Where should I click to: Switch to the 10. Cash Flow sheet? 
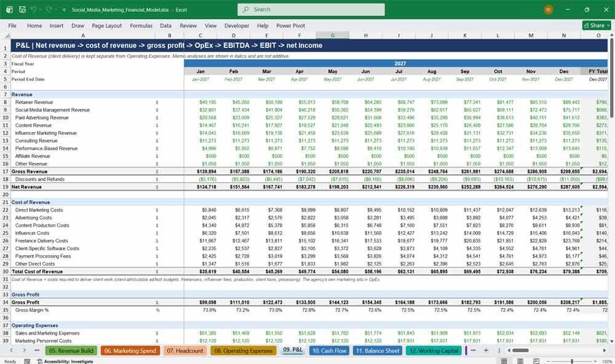point(330,350)
